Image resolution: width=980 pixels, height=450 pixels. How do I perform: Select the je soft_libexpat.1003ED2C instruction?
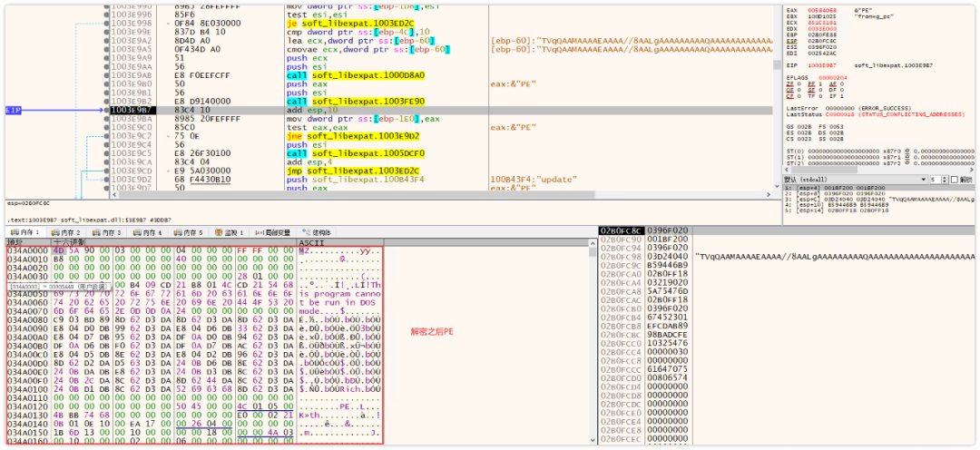click(350, 23)
